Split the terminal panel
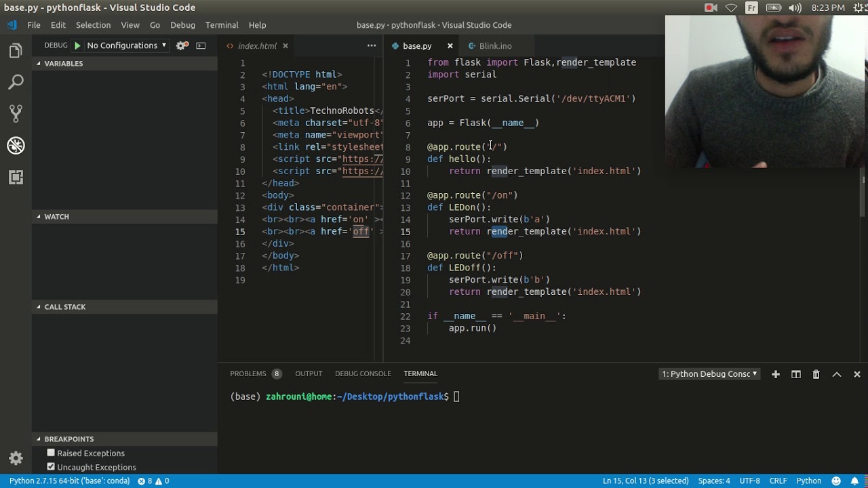Image resolution: width=868 pixels, height=488 pixels. click(x=796, y=374)
